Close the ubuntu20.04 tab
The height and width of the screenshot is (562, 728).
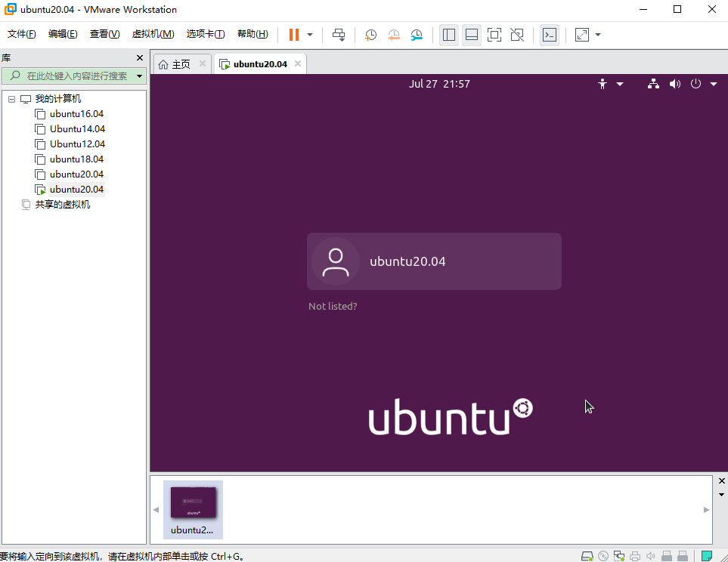click(298, 63)
